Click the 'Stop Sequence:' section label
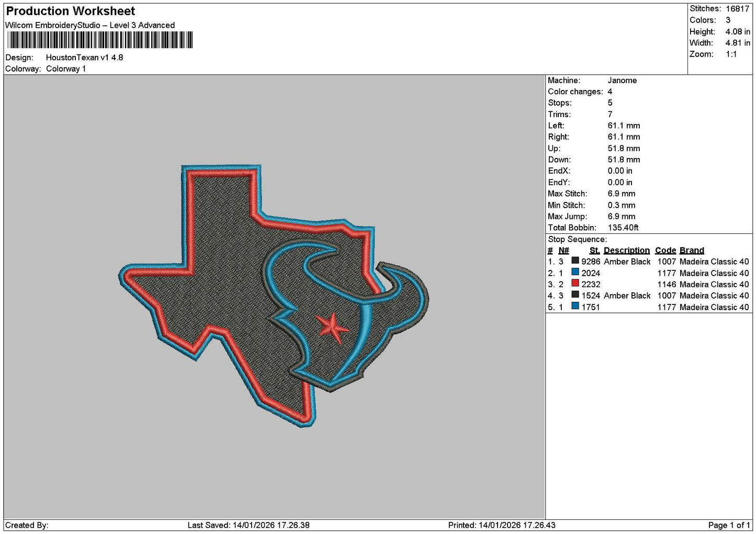The image size is (756, 534). [577, 240]
